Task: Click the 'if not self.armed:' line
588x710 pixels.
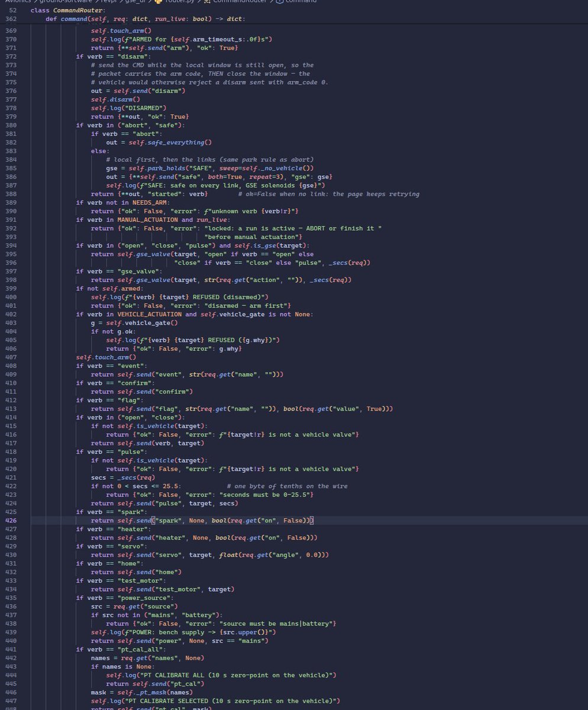Action: click(109, 288)
